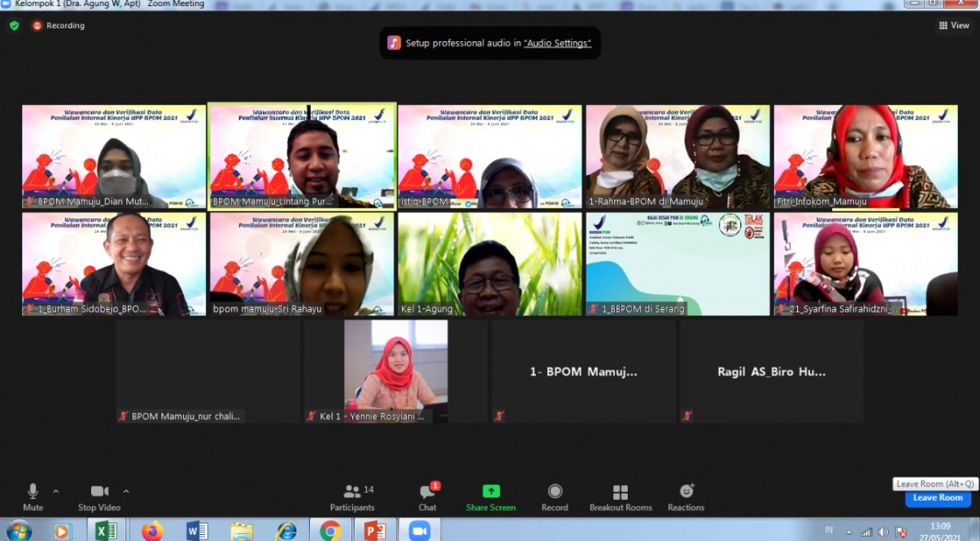This screenshot has width=980, height=541.
Task: Expand video options arrow beside Stop Video
Action: (125, 492)
